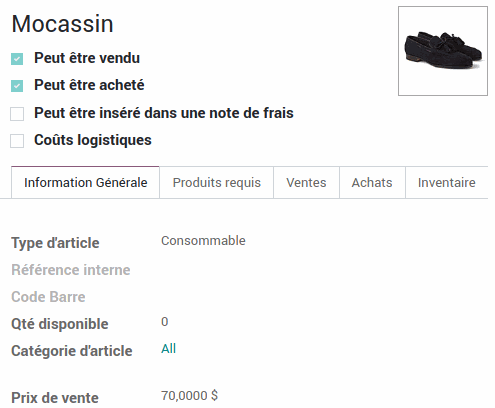Enable Peut être inséré dans une note de frais
The image size is (495, 408).
(x=17, y=114)
